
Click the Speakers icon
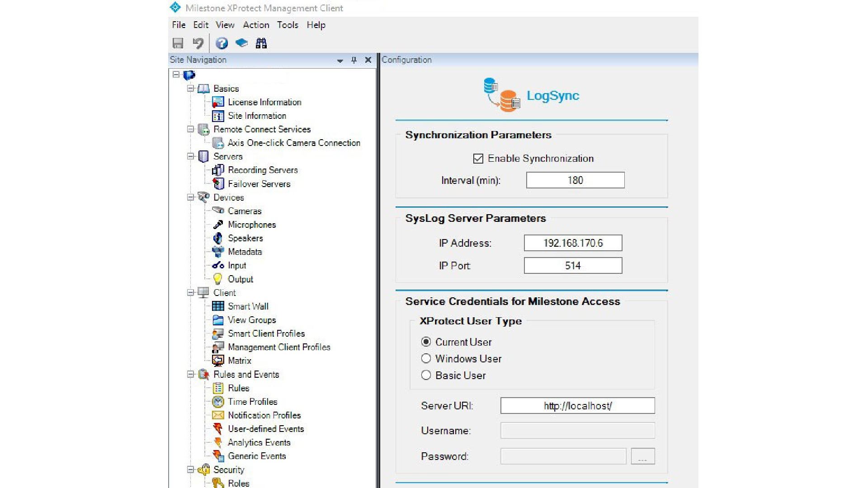pyautogui.click(x=218, y=238)
